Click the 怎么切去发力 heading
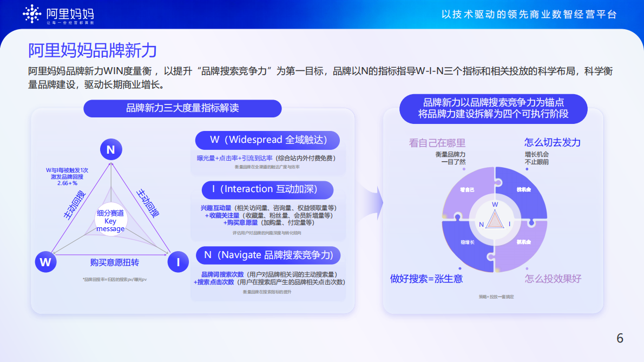 (552, 142)
